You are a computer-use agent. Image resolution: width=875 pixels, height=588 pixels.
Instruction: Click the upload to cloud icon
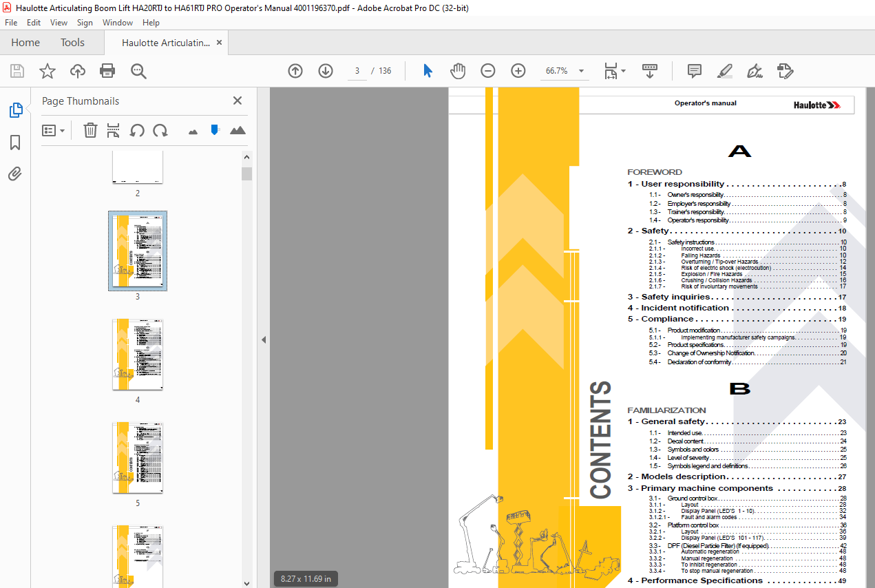point(78,71)
